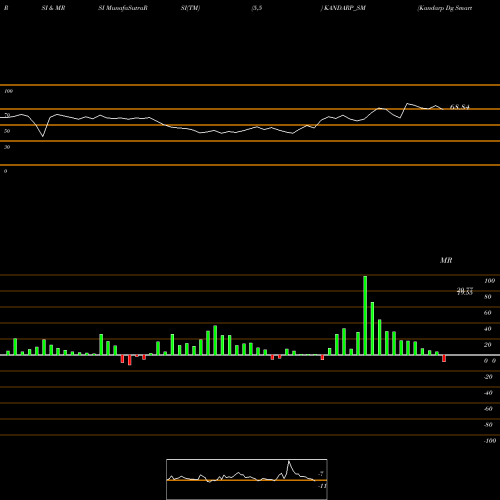The height and width of the screenshot is (500, 500).
Task: Click the -40 label on MR axis
Action: (488, 393)
